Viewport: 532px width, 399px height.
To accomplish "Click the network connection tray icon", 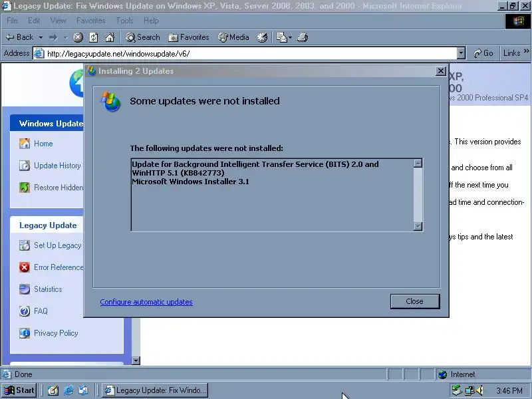I will (469, 390).
